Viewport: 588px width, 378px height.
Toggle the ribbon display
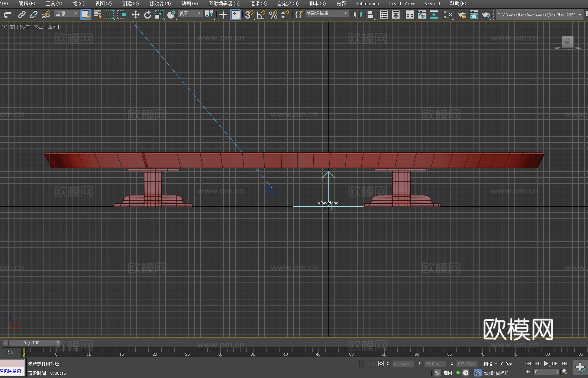(x=410, y=14)
